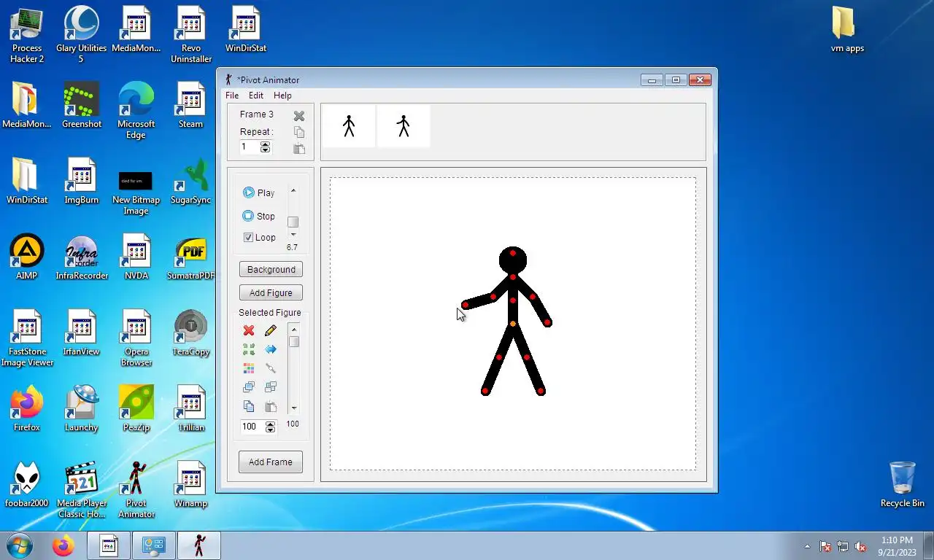Open TeraCopy desktop icon

pos(190,332)
